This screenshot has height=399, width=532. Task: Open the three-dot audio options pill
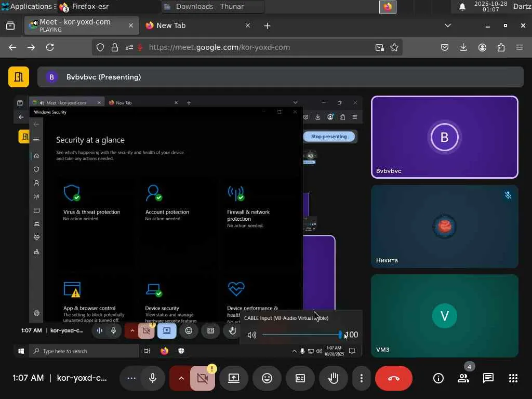[x=131, y=378]
